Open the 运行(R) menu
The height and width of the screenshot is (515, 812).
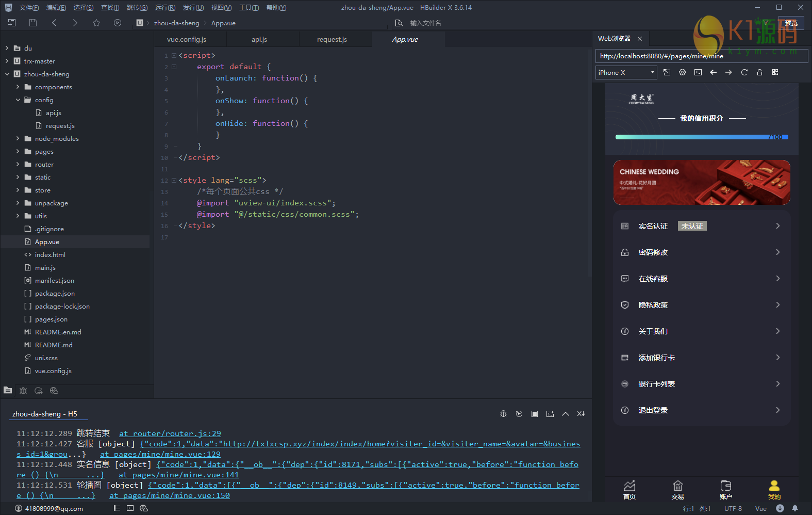165,8
